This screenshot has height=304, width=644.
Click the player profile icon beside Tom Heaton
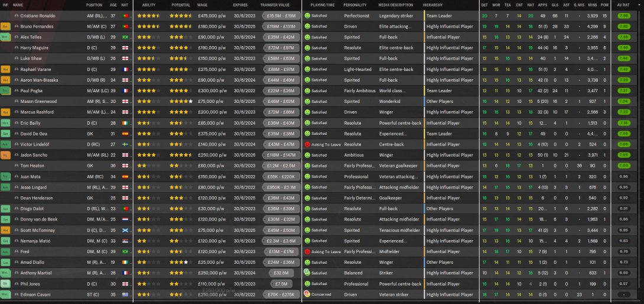click(x=17, y=166)
